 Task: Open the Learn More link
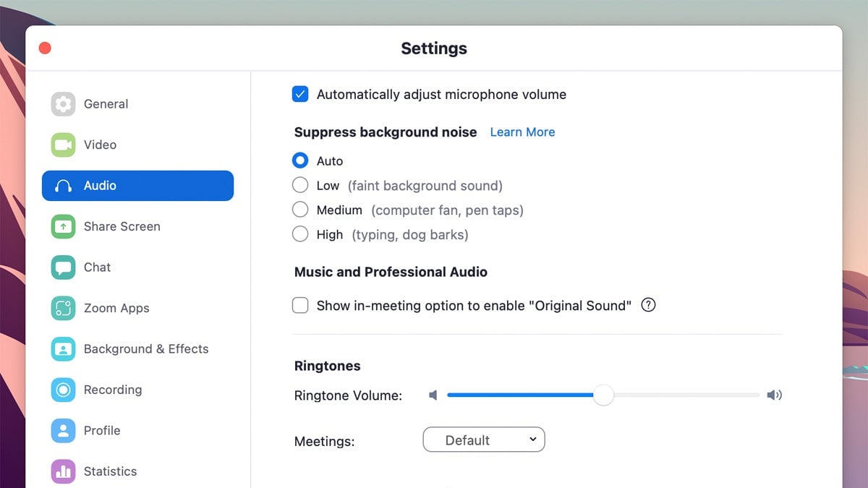click(522, 132)
